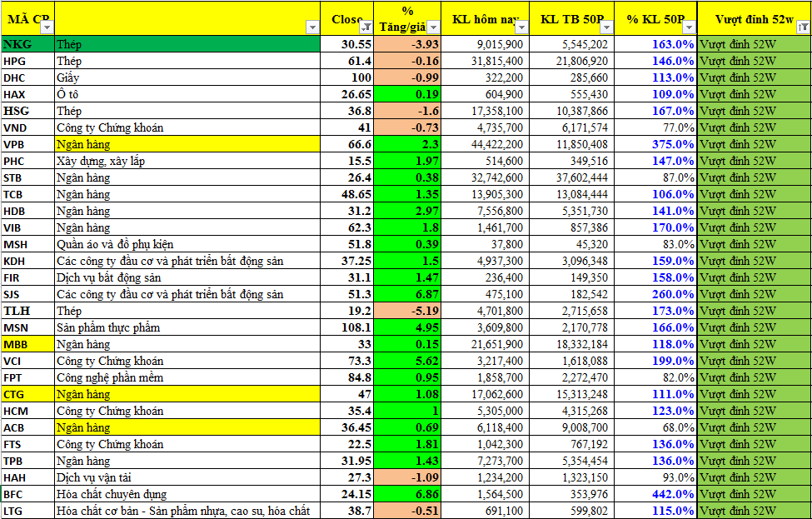Click the HPG stock code cell
Image resolution: width=812 pixels, height=519 pixels.
click(27, 61)
